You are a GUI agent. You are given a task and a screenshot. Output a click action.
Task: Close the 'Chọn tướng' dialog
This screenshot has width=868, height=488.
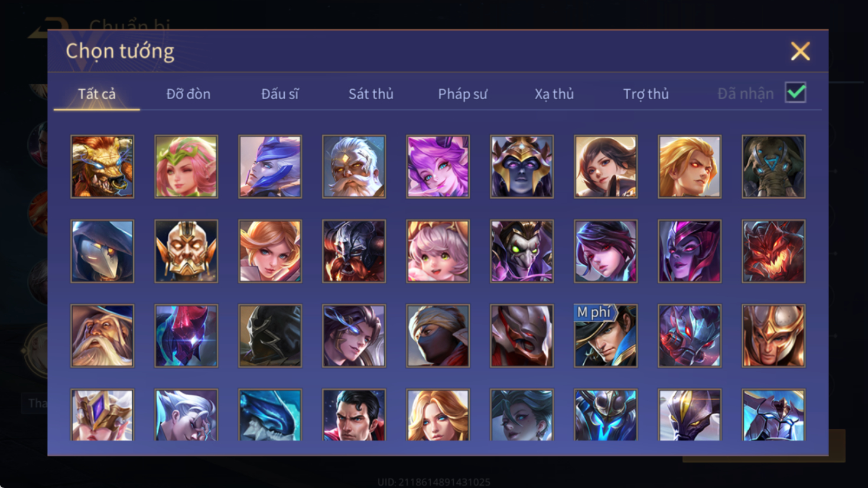point(800,51)
